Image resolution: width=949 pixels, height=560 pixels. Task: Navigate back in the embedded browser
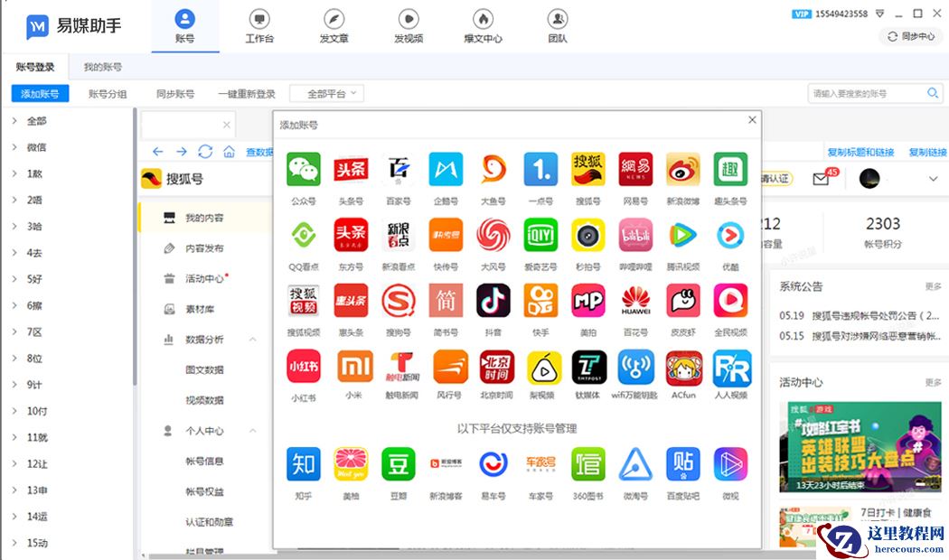[x=158, y=152]
